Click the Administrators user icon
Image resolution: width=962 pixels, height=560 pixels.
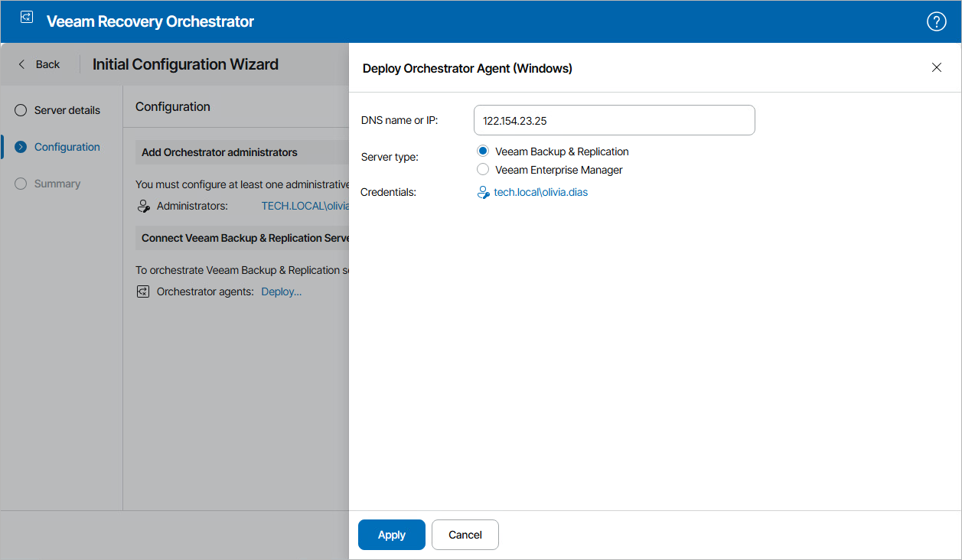tap(143, 205)
